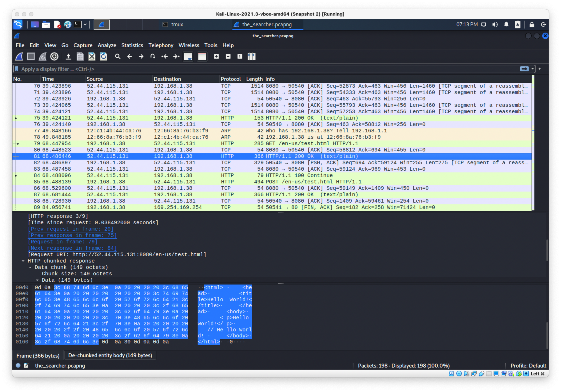
Task: Open the Statistics menu
Action: [x=132, y=45]
